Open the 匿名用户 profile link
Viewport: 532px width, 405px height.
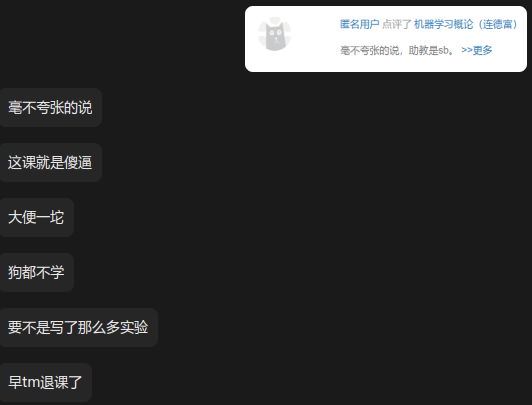(x=359, y=24)
